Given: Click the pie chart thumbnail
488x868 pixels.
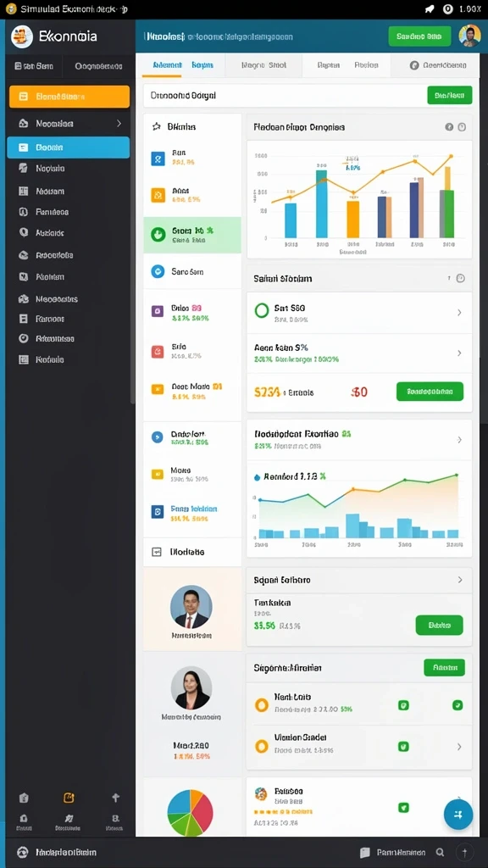Looking at the screenshot, I should pos(190,813).
